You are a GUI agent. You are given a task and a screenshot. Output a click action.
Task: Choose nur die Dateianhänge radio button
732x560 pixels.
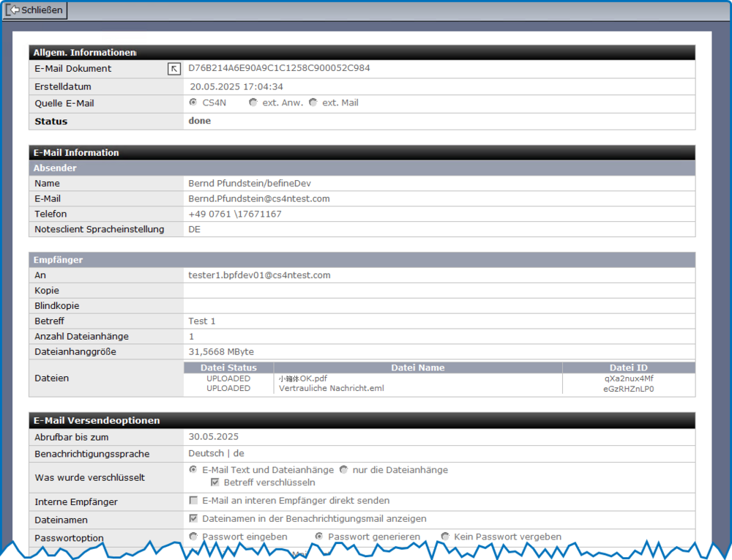click(x=343, y=469)
